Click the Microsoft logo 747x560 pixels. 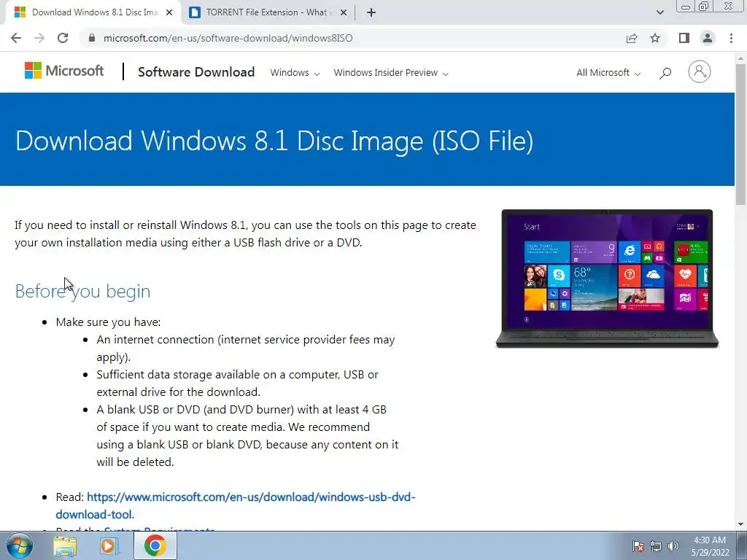(x=64, y=71)
